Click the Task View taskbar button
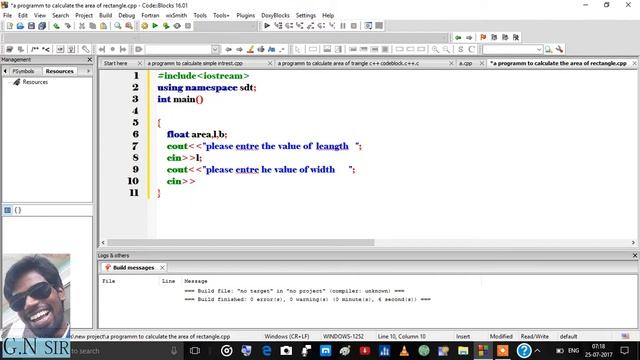 [x=195, y=351]
